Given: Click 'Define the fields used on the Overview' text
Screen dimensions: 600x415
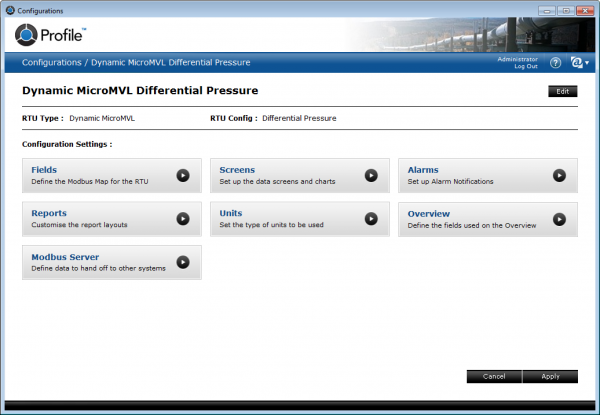Looking at the screenshot, I should tap(472, 225).
